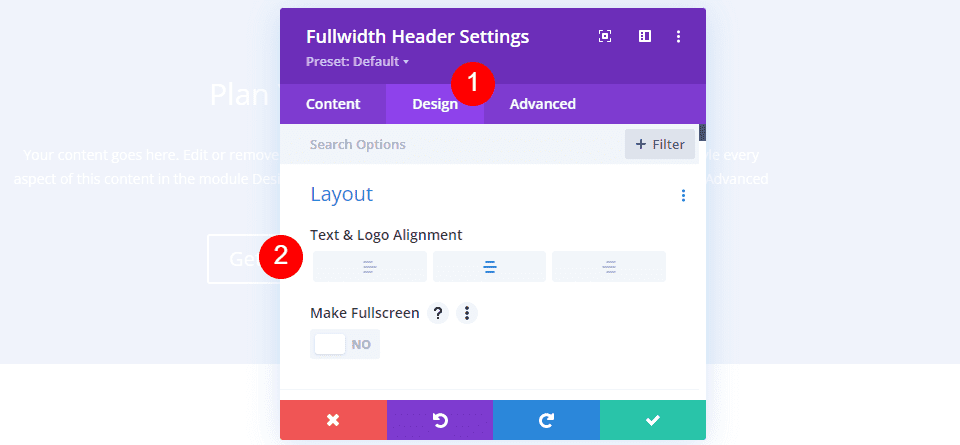Switch to the Advanced tab
The image size is (960, 445).
pos(542,104)
